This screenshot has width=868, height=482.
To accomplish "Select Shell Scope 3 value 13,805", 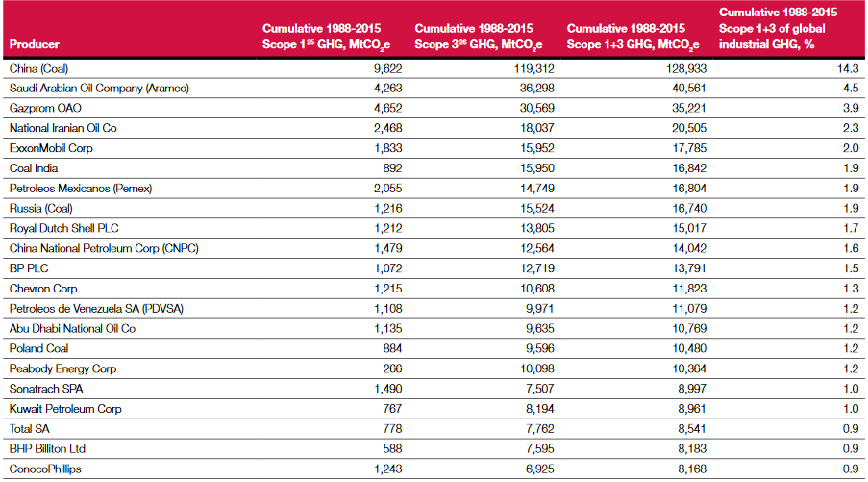I will click(537, 228).
